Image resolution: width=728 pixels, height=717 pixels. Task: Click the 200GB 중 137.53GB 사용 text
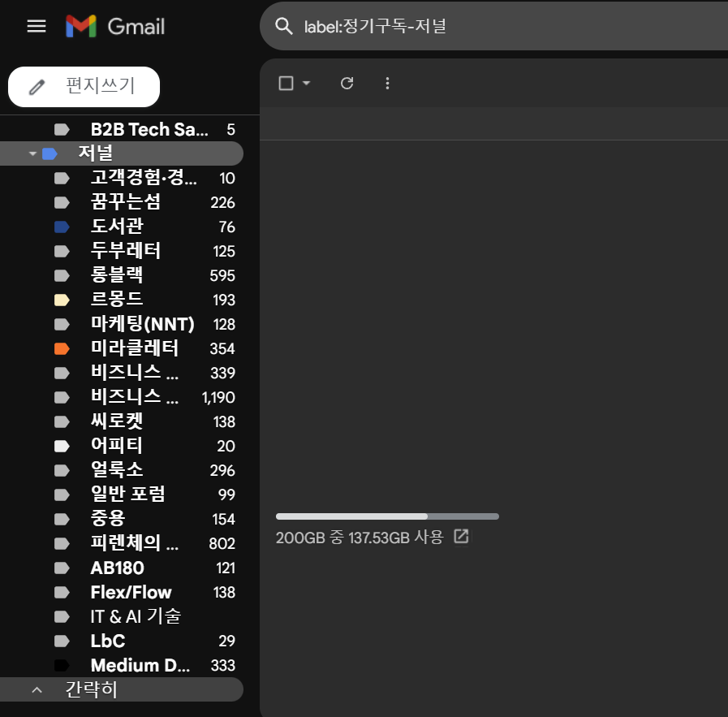click(x=360, y=538)
